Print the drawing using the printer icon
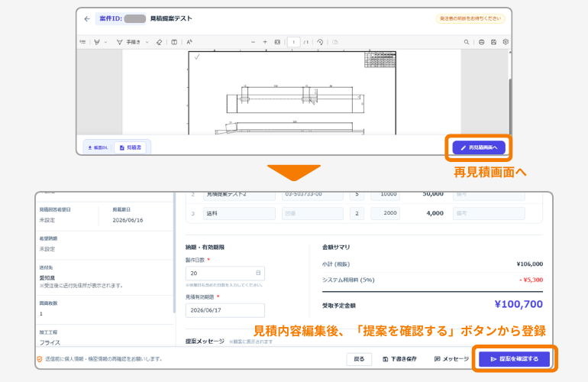The image size is (588, 382). click(x=482, y=42)
